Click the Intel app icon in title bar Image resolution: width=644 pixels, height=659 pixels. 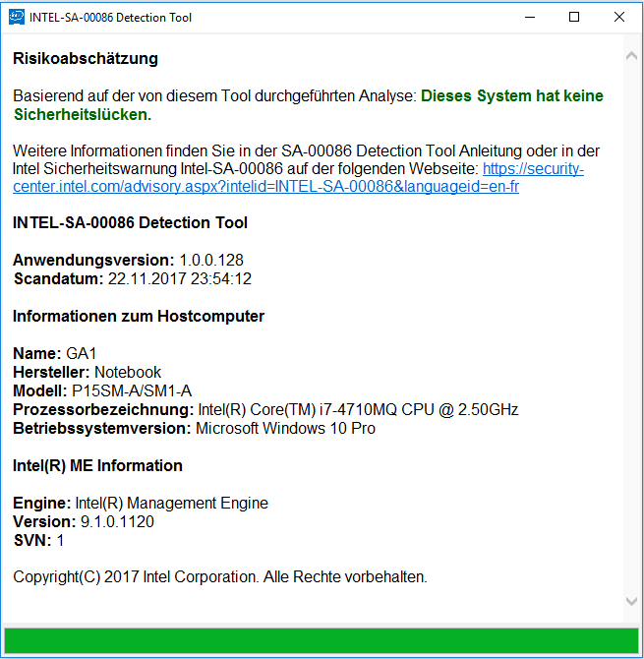pyautogui.click(x=17, y=18)
